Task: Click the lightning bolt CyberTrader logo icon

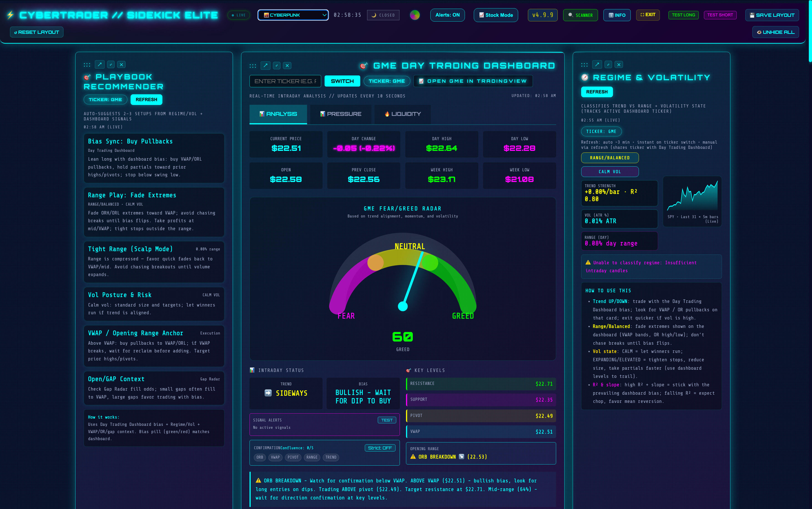Action: click(x=10, y=15)
